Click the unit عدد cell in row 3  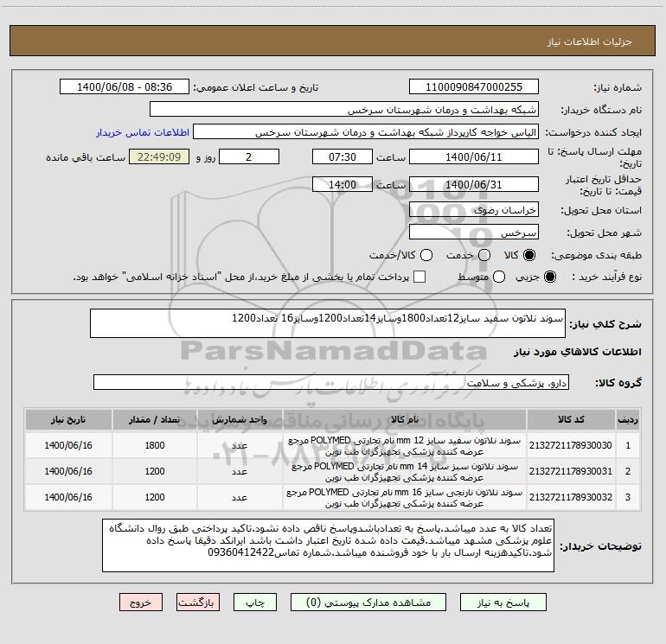click(240, 497)
